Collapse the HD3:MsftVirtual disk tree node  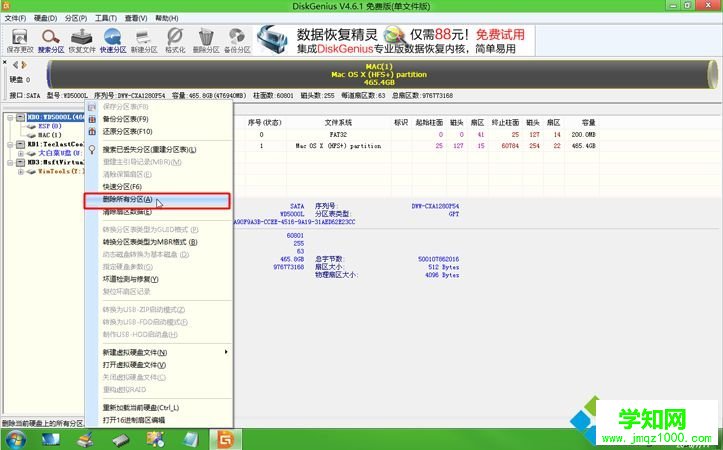pyautogui.click(x=8, y=162)
